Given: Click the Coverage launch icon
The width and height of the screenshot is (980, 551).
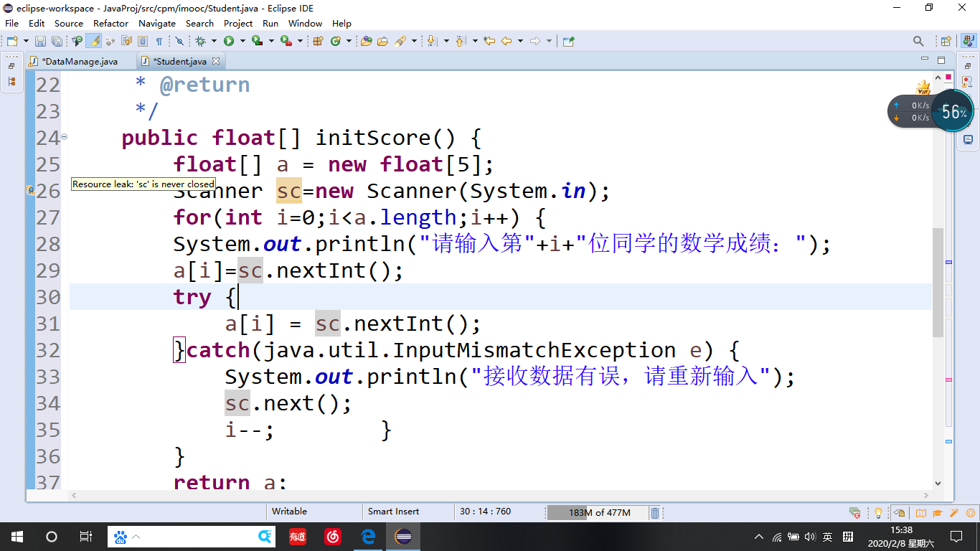Looking at the screenshot, I should 258,41.
